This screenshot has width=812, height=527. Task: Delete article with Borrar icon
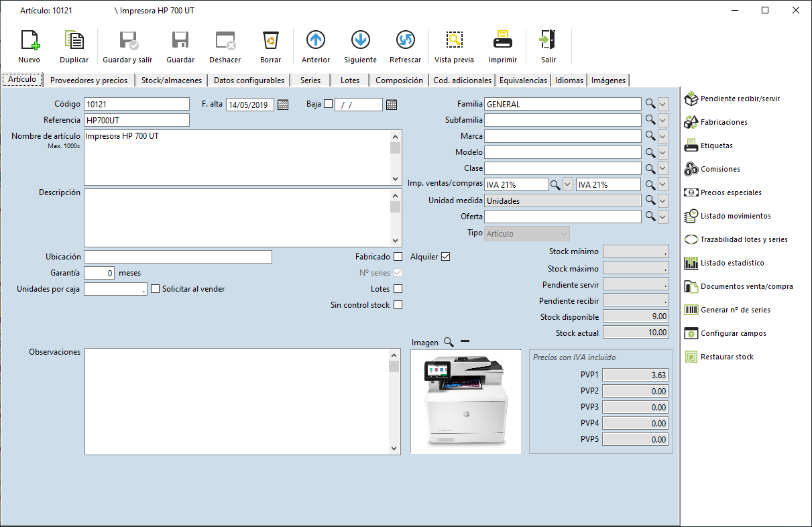tap(270, 40)
